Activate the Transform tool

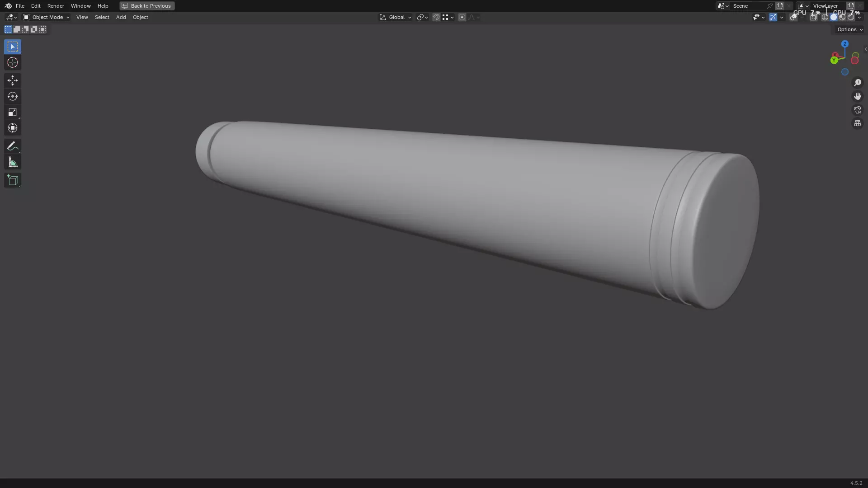coord(13,128)
